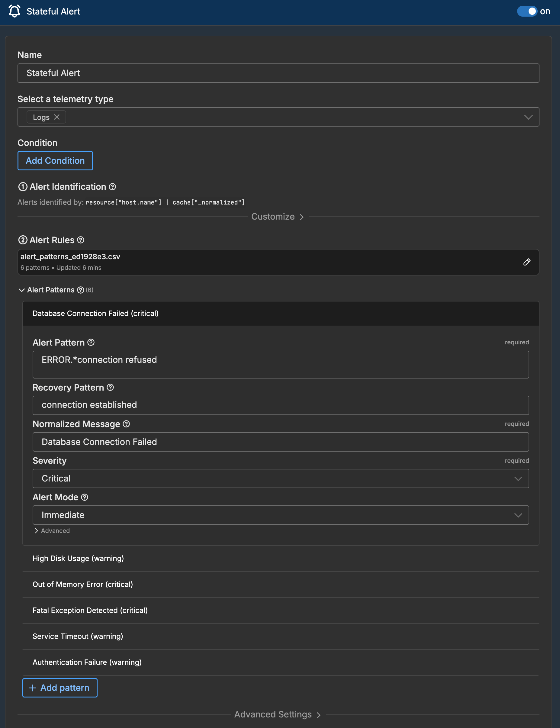560x728 pixels.
Task: Click the Add pattern button
Action: pos(60,688)
